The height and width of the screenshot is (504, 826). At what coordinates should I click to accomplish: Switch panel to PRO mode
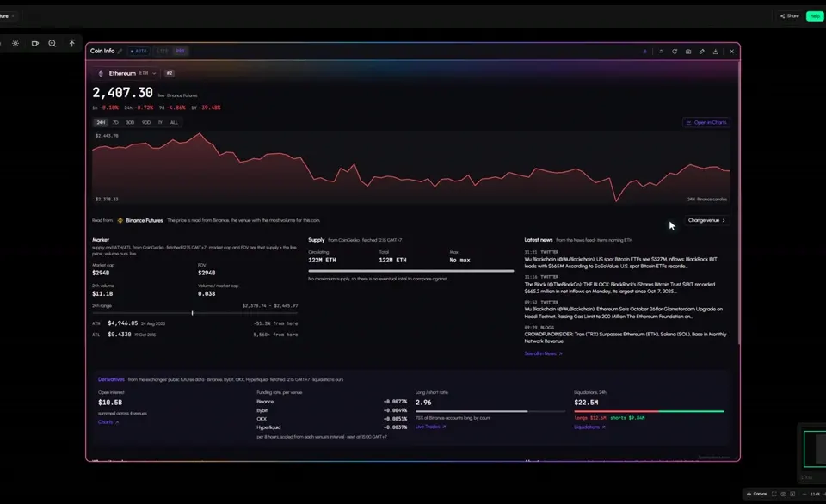[180, 51]
